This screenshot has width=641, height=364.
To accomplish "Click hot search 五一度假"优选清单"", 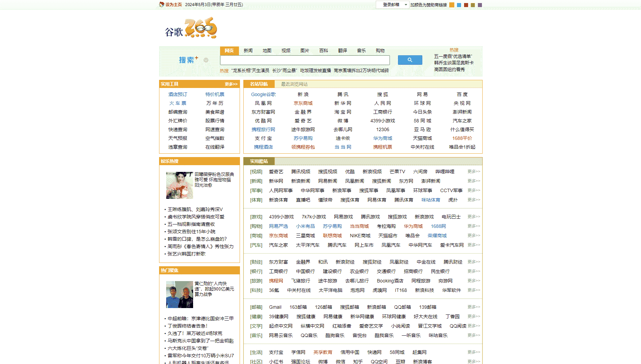I will [453, 56].
